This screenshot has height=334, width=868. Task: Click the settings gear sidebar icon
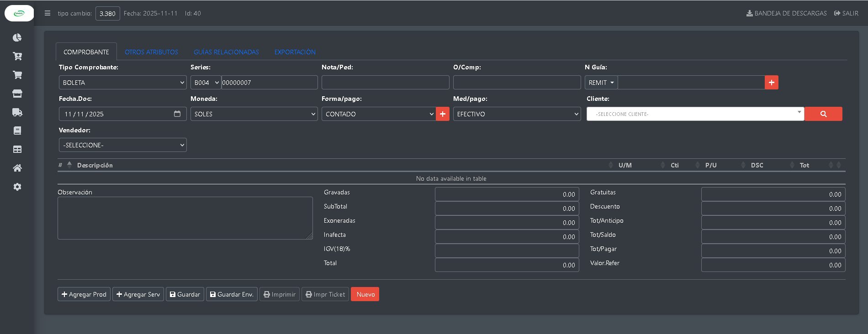point(17,187)
